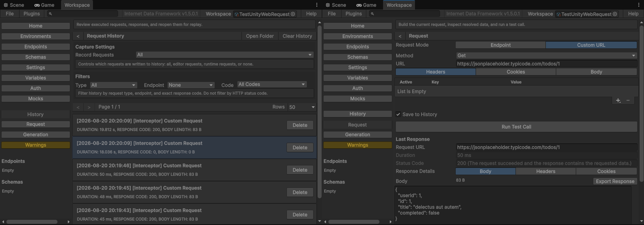
Task: Open Generation in the left window sidebar
Action: coord(36,135)
